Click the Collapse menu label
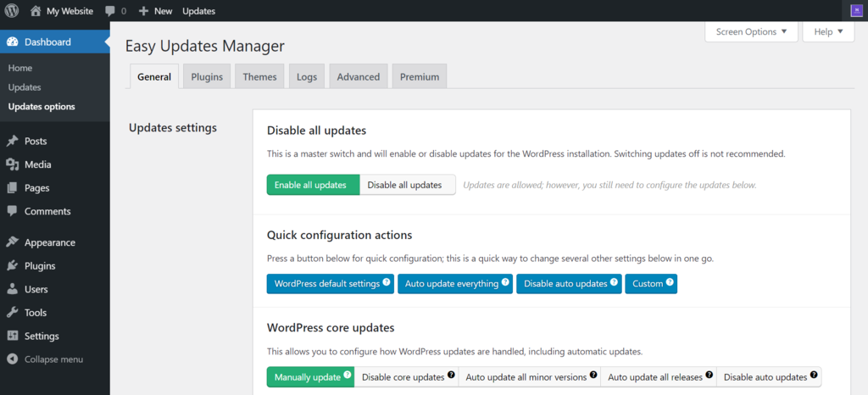 [53, 359]
